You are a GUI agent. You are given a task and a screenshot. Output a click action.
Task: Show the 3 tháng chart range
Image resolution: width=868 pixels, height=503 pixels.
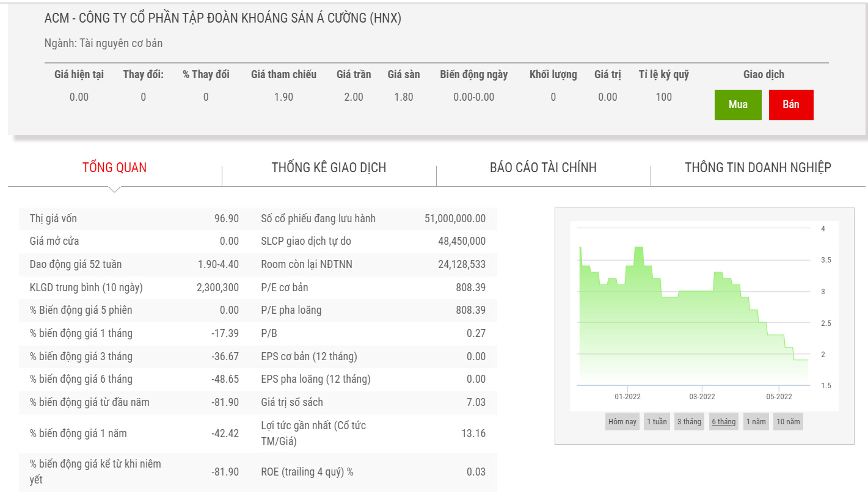[x=690, y=422]
